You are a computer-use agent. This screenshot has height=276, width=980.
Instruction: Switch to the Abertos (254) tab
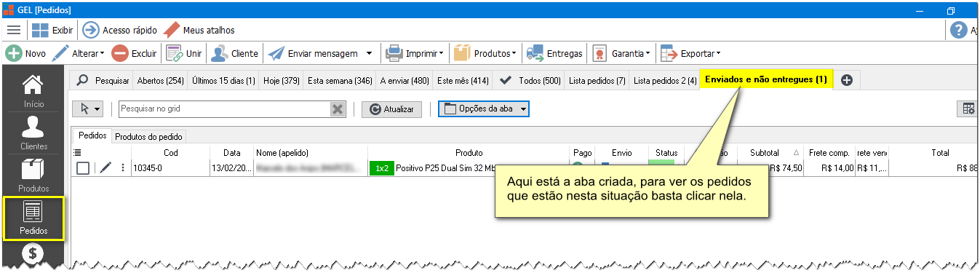pos(160,80)
